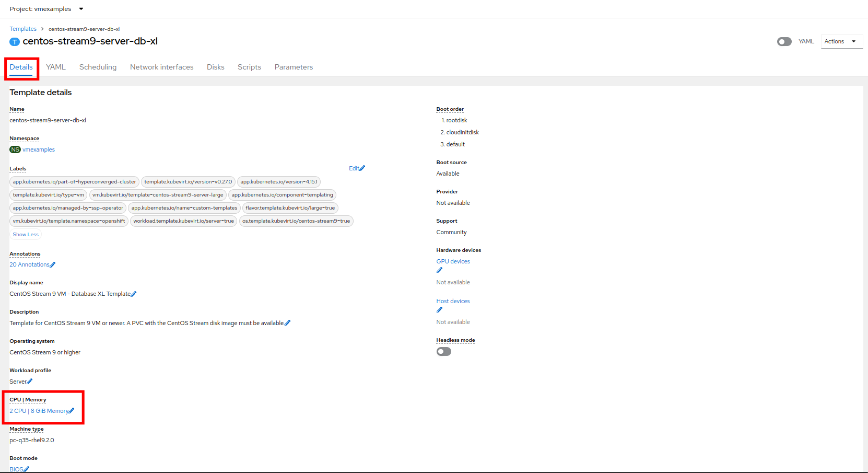Click the default boot order entry
868x473 pixels.
(x=455, y=144)
